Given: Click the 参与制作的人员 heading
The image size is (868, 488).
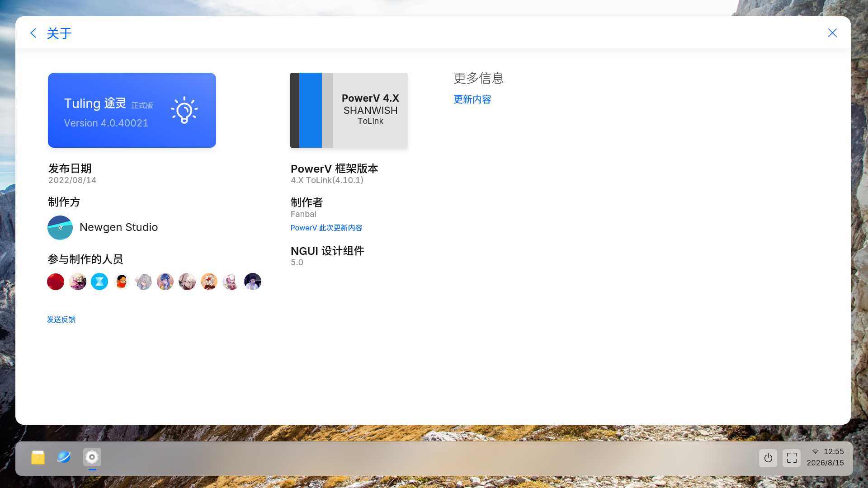Looking at the screenshot, I should tap(85, 259).
